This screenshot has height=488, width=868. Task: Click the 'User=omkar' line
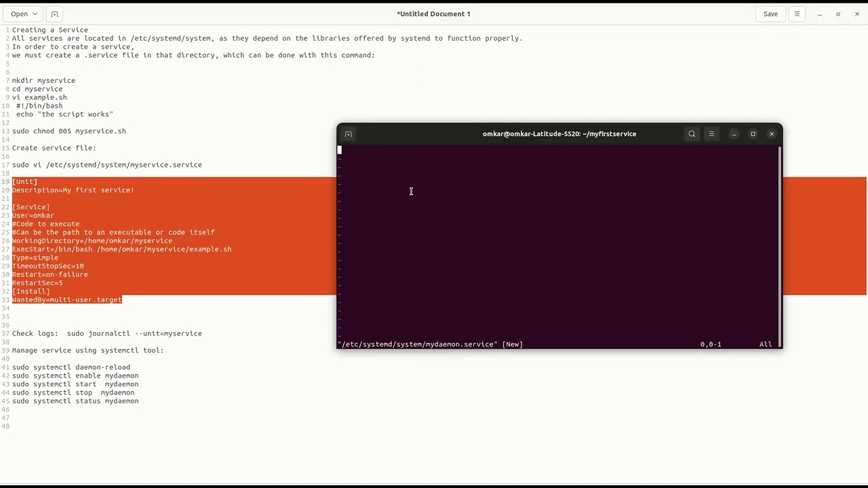(33, 216)
